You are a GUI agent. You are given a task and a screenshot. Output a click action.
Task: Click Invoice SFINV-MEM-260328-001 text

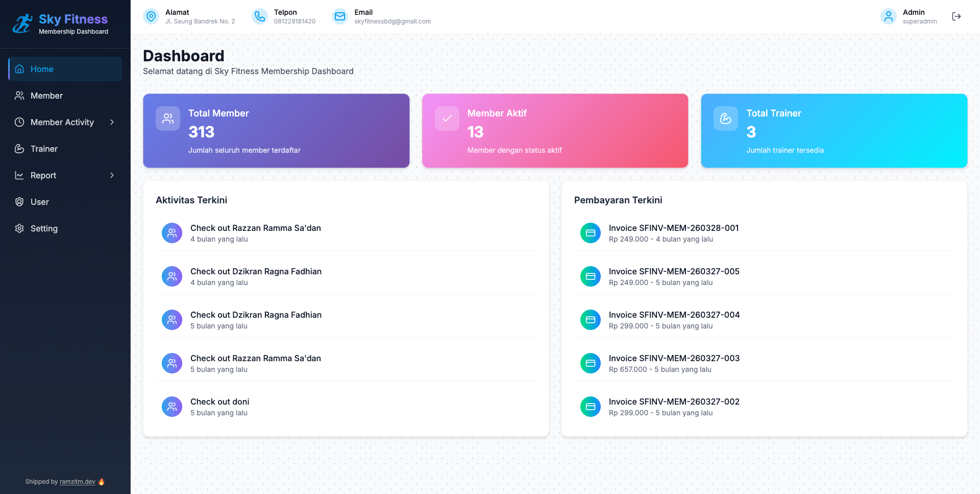pos(674,228)
